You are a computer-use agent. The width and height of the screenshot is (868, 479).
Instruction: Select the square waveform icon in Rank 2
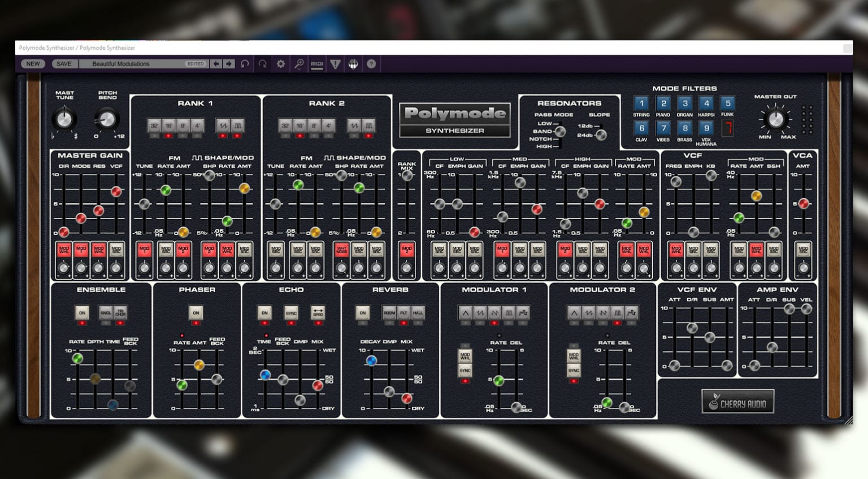368,126
